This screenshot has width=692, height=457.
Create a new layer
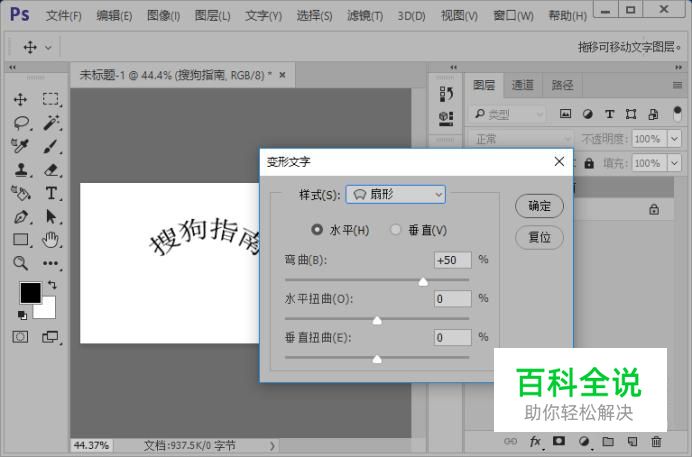click(x=632, y=441)
